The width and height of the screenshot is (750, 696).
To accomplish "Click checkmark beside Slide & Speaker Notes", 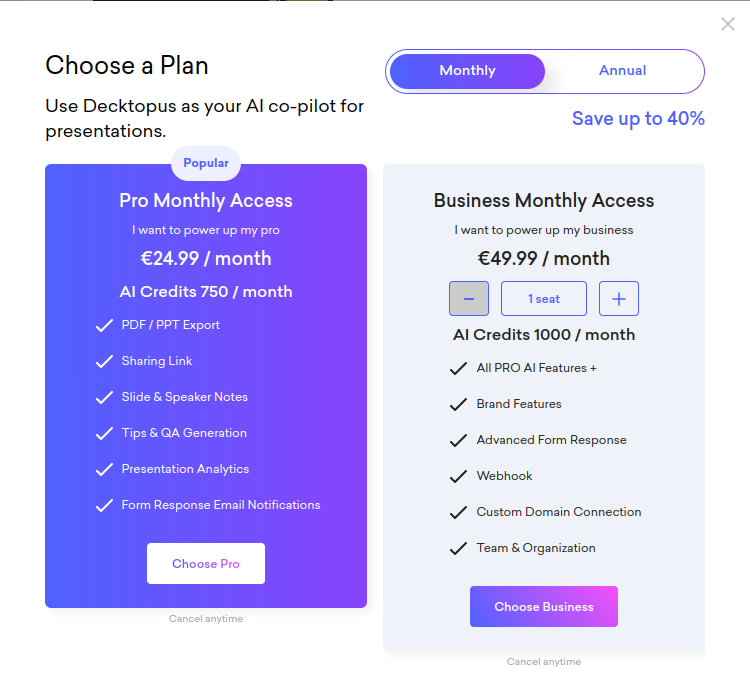I will tap(104, 398).
